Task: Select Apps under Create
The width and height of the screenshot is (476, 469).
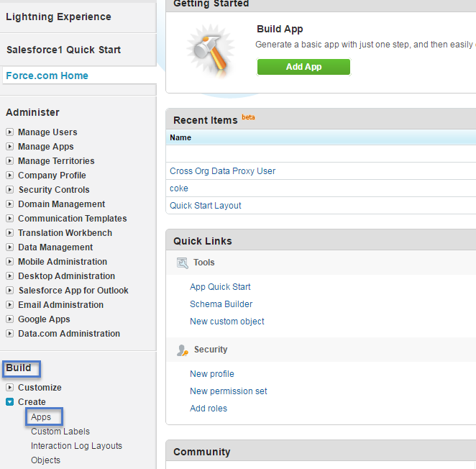Action: point(41,416)
